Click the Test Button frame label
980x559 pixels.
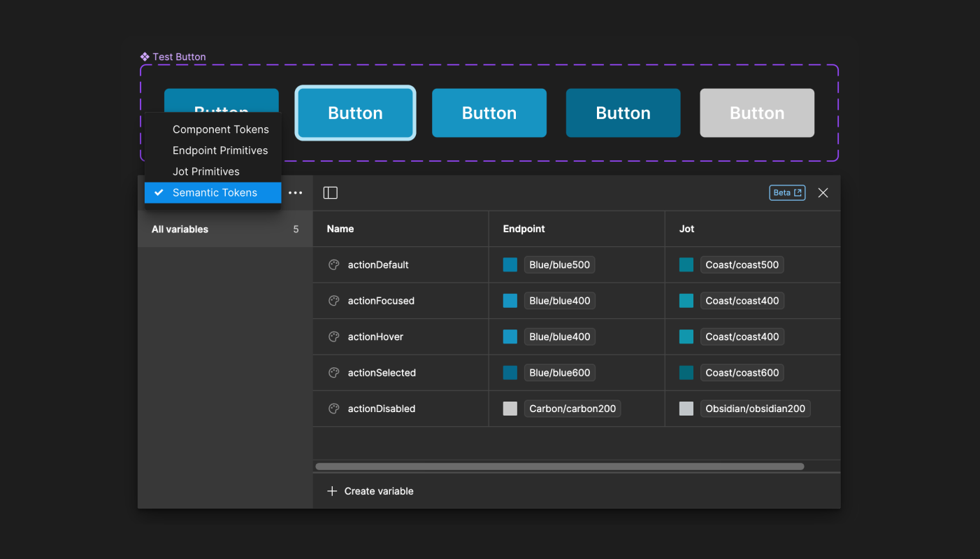pos(179,57)
